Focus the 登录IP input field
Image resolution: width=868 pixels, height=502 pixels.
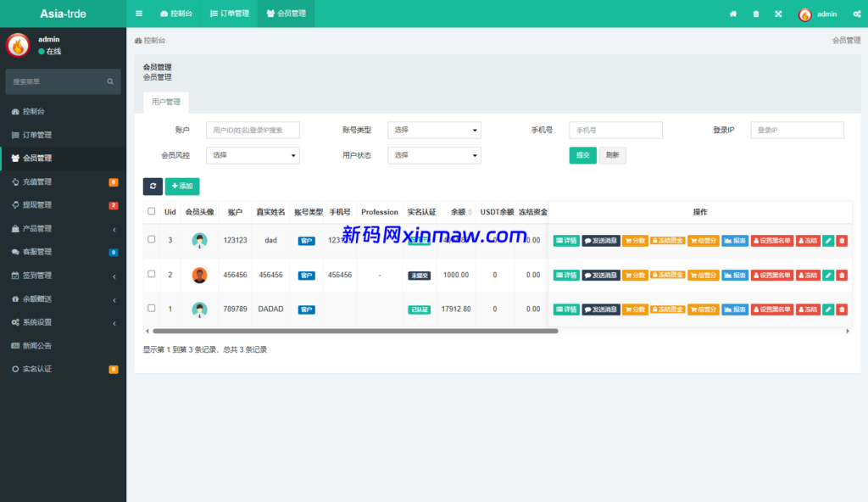point(797,131)
